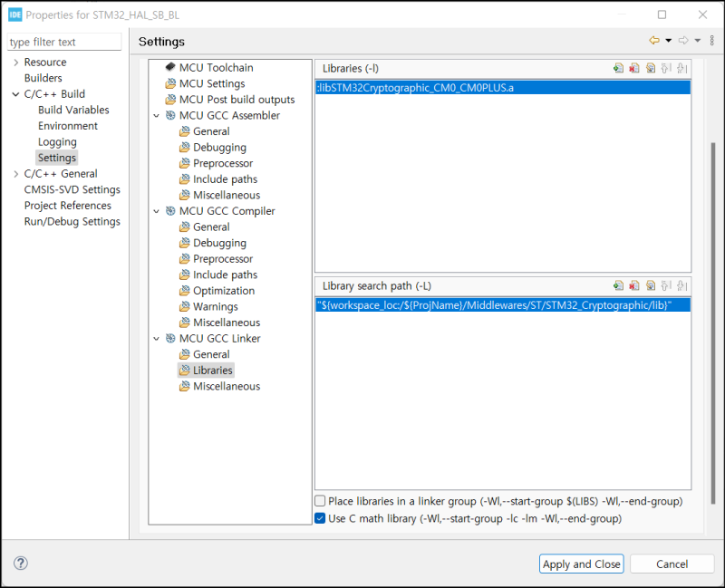This screenshot has height=588, width=725.
Task: Cancel the properties dialog
Action: 672,564
